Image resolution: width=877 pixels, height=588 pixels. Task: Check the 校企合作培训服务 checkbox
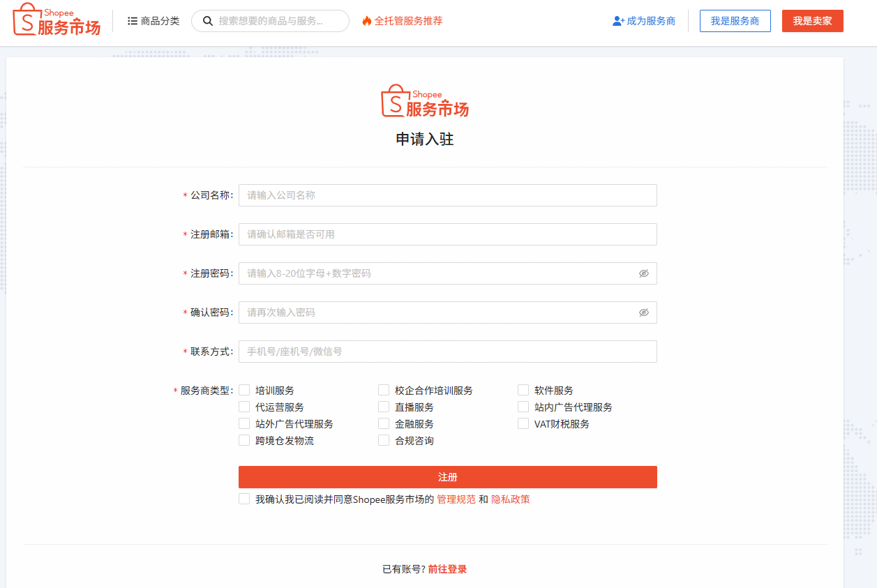(384, 390)
